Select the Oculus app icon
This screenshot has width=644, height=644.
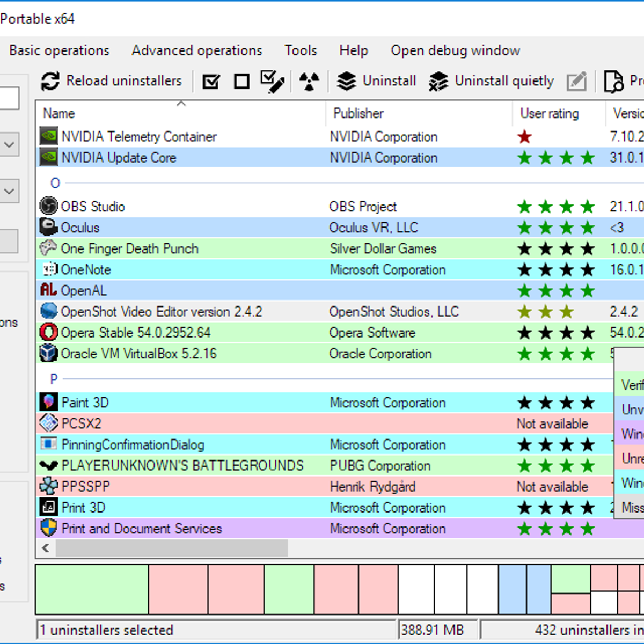49,227
